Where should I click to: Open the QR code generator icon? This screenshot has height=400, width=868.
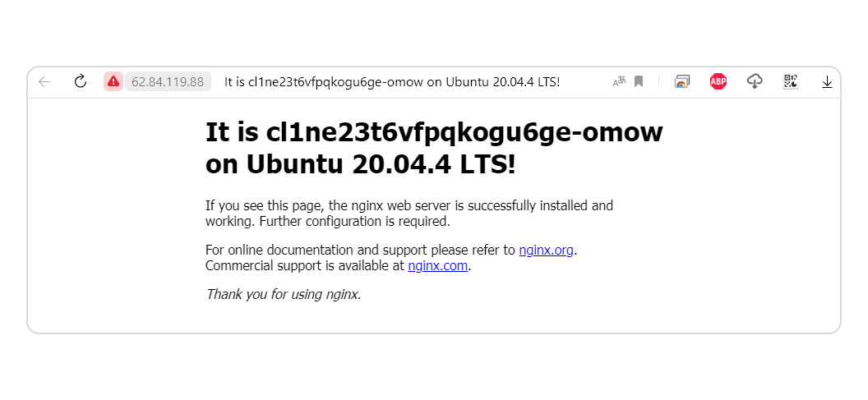791,81
